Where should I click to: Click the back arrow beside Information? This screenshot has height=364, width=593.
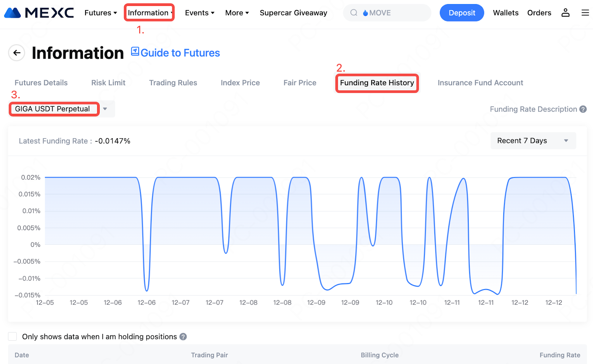[x=17, y=53]
